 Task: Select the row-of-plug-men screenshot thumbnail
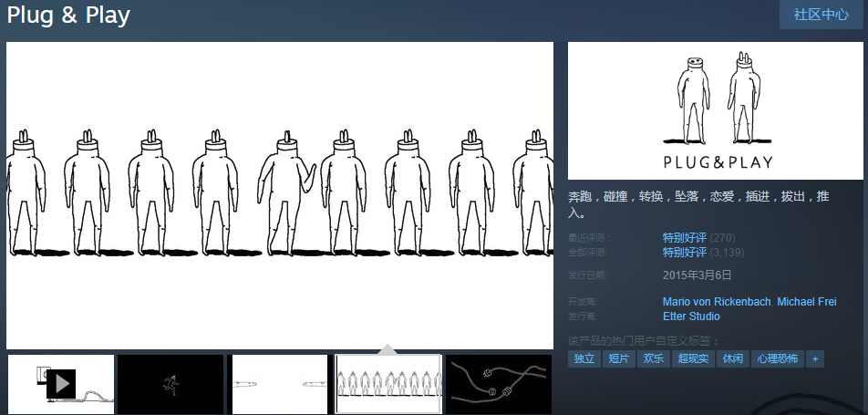pyautogui.click(x=389, y=383)
